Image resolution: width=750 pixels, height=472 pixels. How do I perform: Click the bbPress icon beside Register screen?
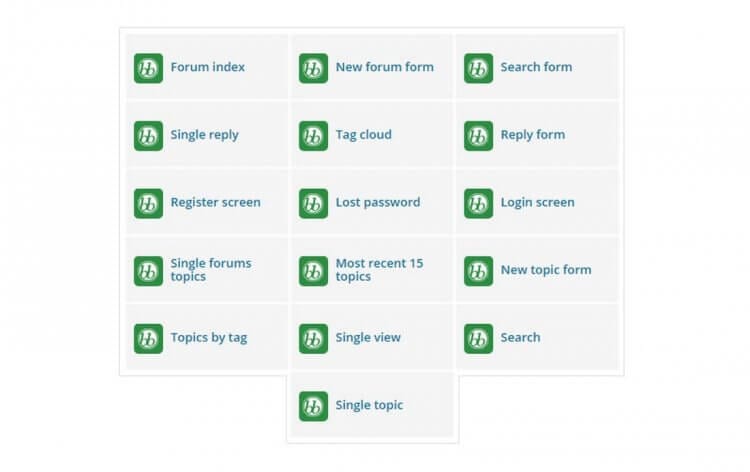click(148, 203)
